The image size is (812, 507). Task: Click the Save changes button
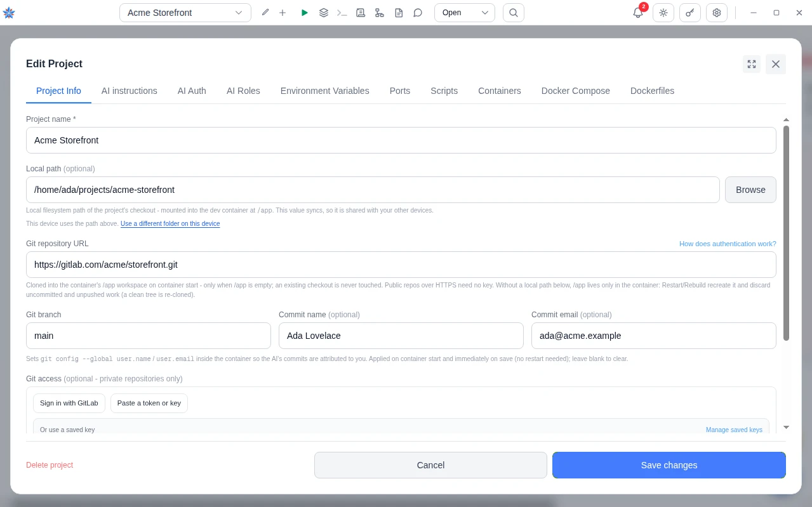pyautogui.click(x=669, y=465)
